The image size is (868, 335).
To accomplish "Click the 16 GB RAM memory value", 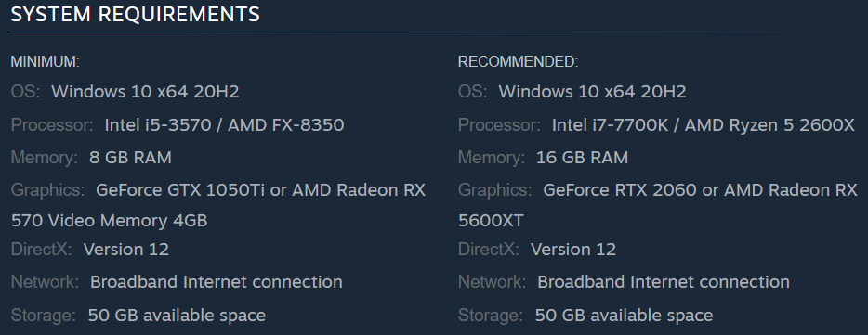I will coord(583,158).
